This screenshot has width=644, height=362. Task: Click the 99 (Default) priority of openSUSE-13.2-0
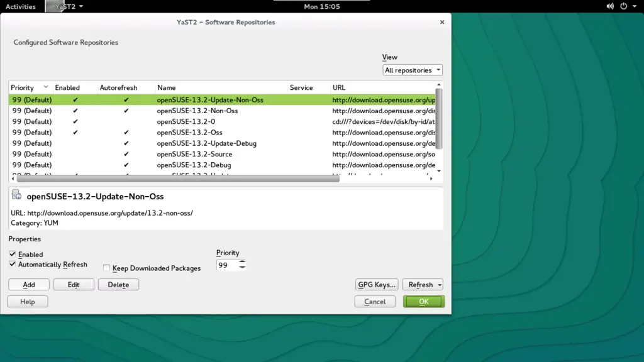pyautogui.click(x=32, y=121)
